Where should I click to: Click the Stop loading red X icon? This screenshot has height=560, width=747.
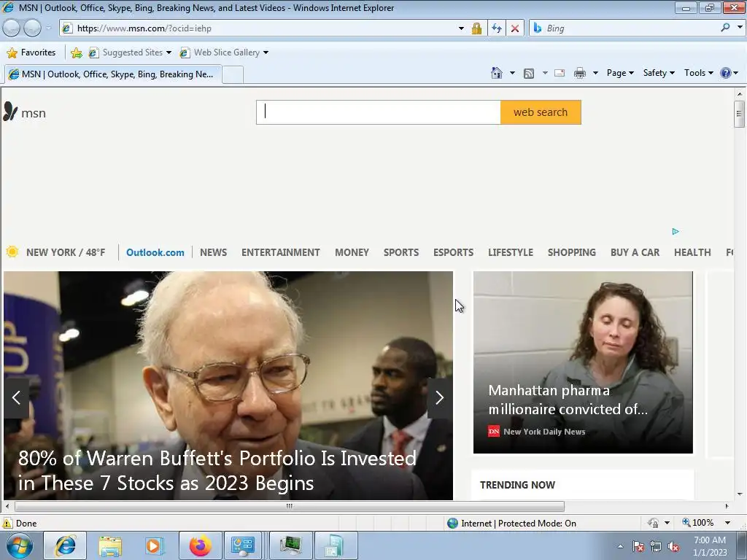515,28
